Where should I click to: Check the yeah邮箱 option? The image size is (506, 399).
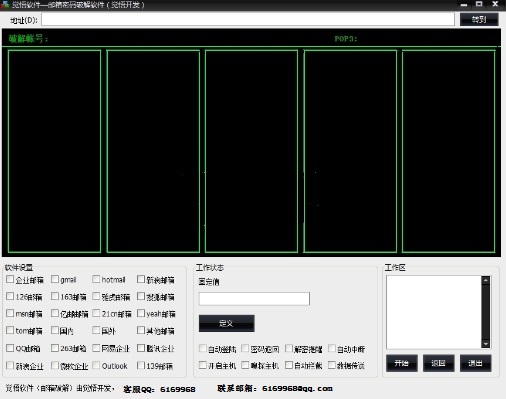[x=141, y=313]
